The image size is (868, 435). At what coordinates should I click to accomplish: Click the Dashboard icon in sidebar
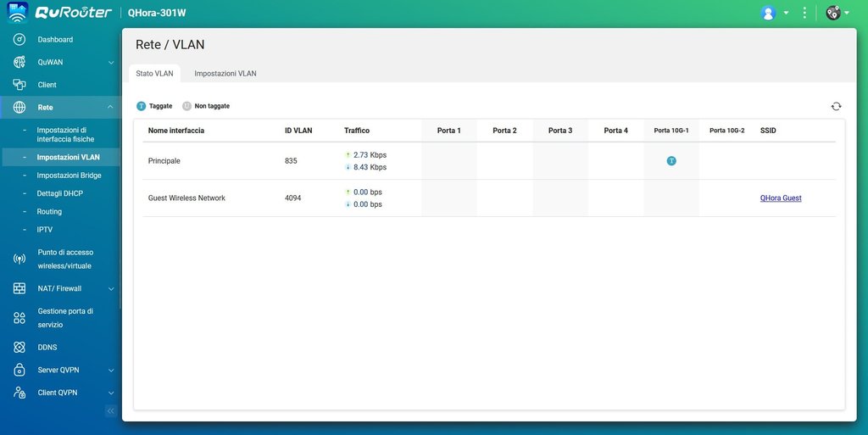[19, 39]
